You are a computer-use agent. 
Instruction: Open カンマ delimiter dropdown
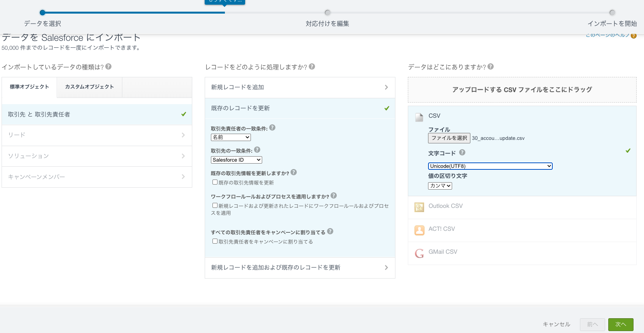[440, 186]
